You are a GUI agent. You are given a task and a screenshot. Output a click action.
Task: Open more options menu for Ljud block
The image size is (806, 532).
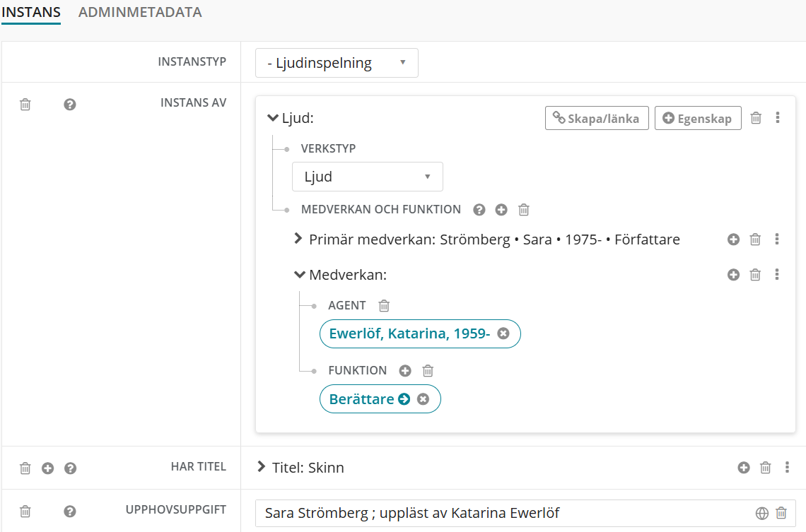(x=778, y=118)
